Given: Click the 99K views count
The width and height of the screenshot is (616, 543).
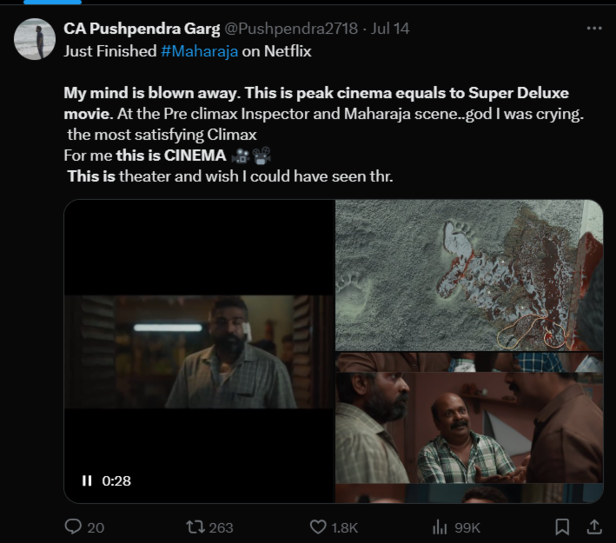Looking at the screenshot, I should [467, 528].
